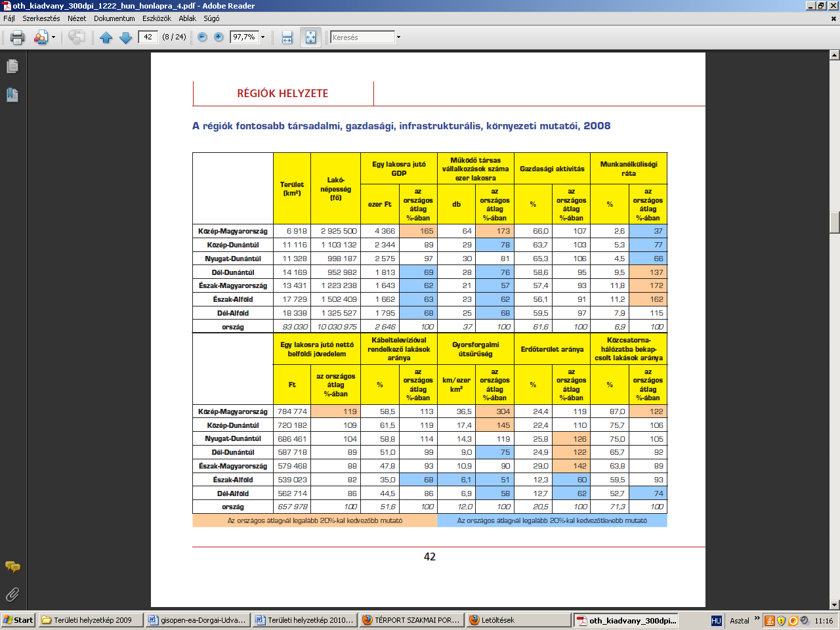The width and height of the screenshot is (840, 630).
Task: Click the RÉGIÓK HELYZETE heading
Action: click(282, 93)
